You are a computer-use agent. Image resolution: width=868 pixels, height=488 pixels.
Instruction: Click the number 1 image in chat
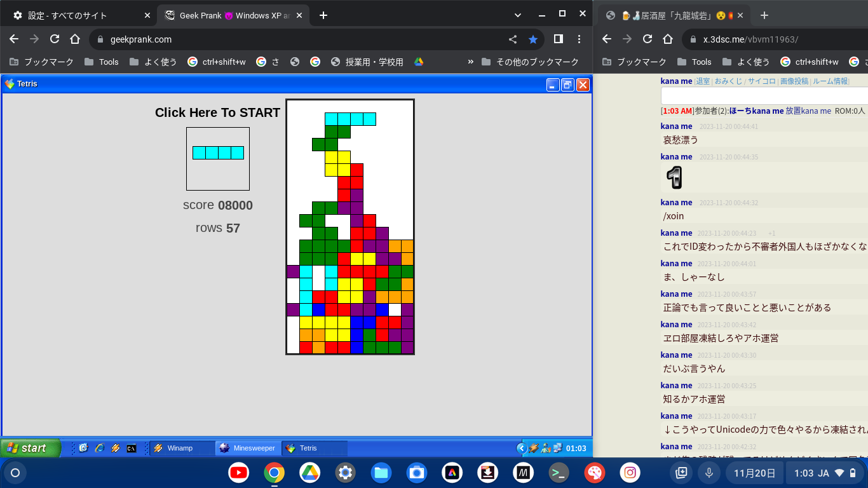675,177
